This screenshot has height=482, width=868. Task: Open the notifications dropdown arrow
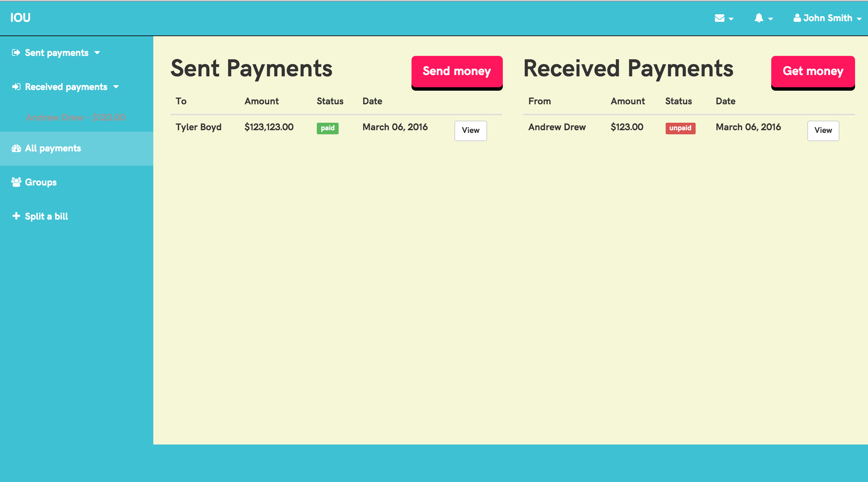(x=771, y=19)
